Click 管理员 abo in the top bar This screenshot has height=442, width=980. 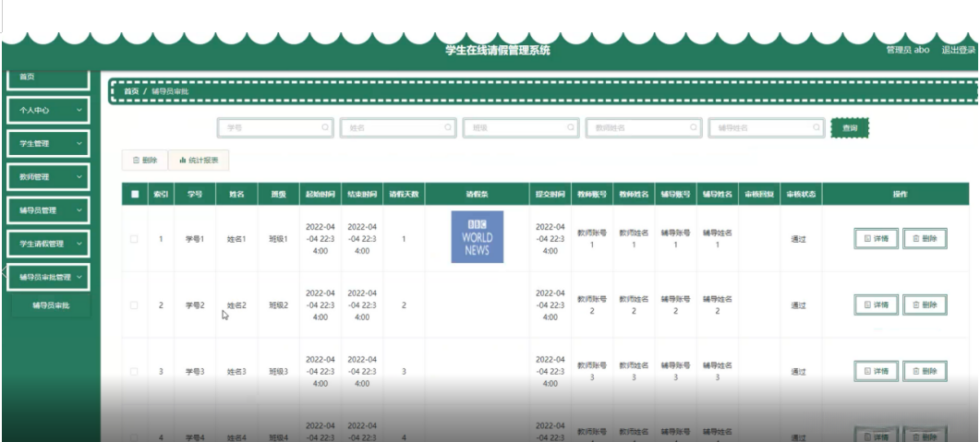[908, 50]
